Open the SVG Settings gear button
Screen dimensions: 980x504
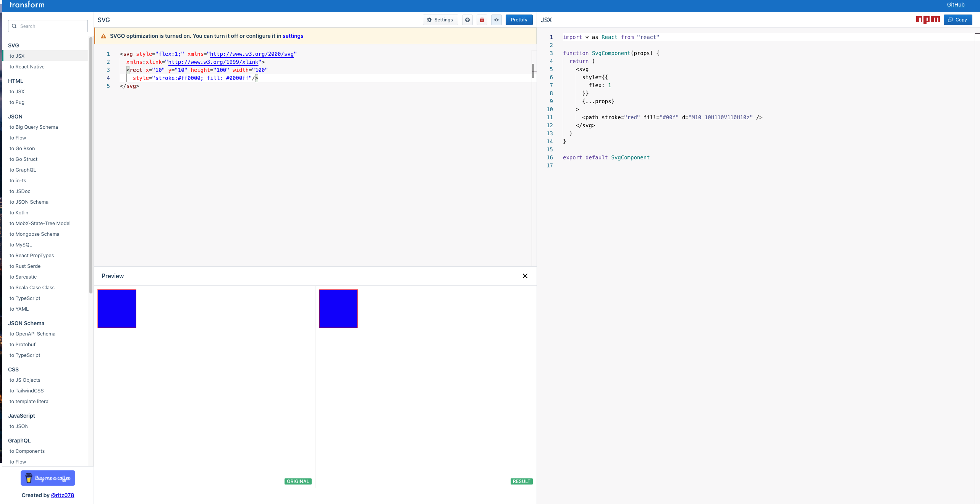[x=440, y=20]
